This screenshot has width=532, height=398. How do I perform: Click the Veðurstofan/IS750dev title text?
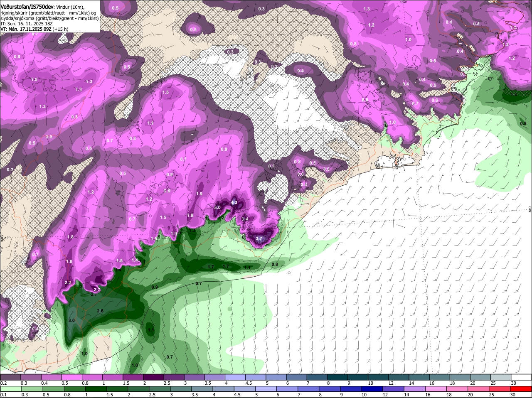(27, 7)
